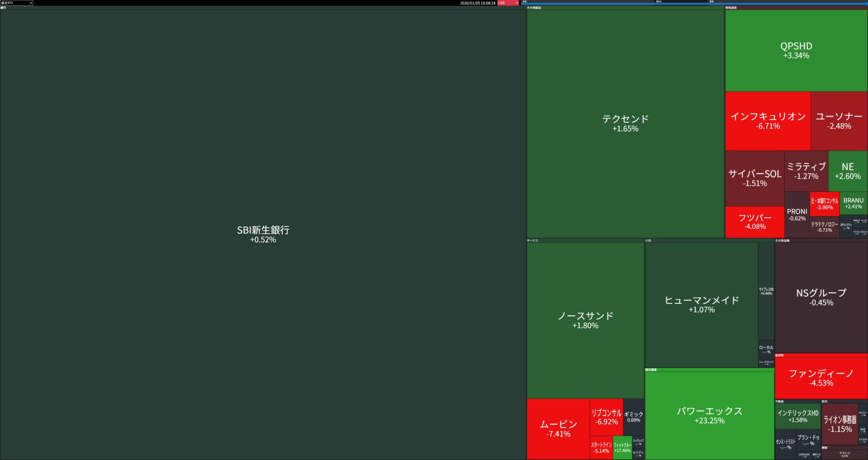Open the LIVE mode dropdown
This screenshot has height=460, width=868.
[x=508, y=3]
